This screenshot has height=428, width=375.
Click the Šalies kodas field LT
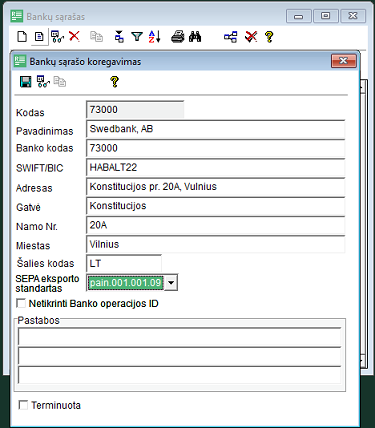[124, 263]
